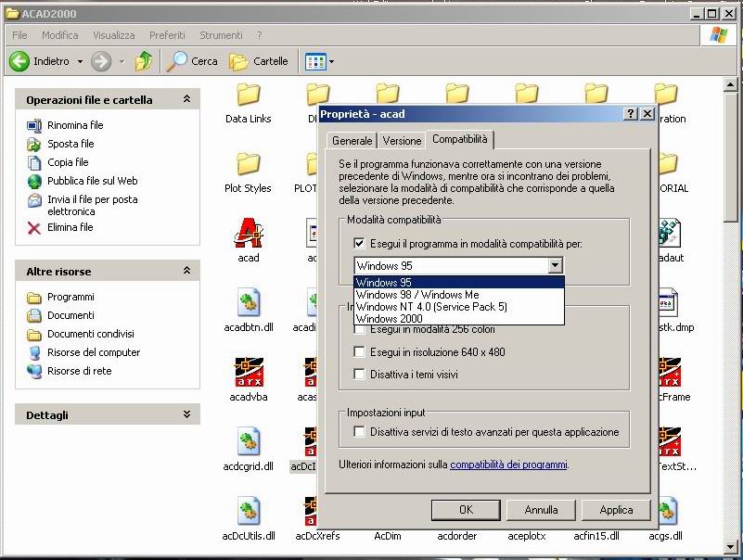Expand the Dettagli panel
This screenshot has width=743, height=560.
(x=186, y=414)
